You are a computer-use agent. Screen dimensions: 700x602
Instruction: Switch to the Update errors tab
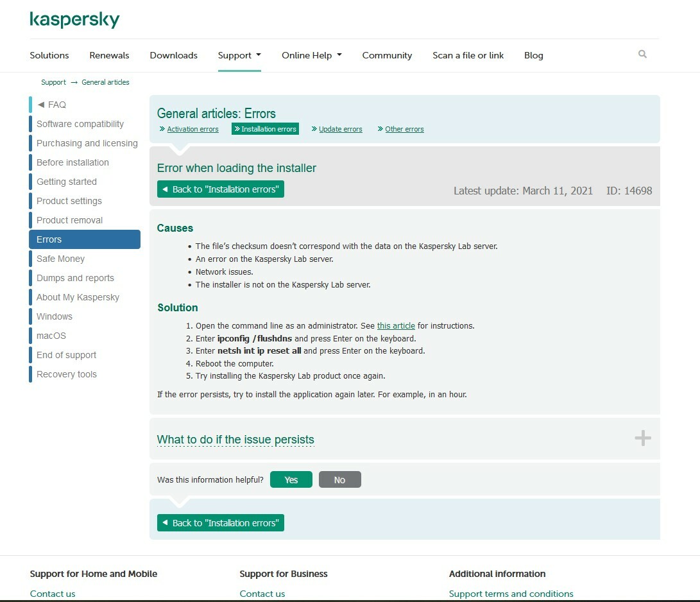[x=340, y=129]
